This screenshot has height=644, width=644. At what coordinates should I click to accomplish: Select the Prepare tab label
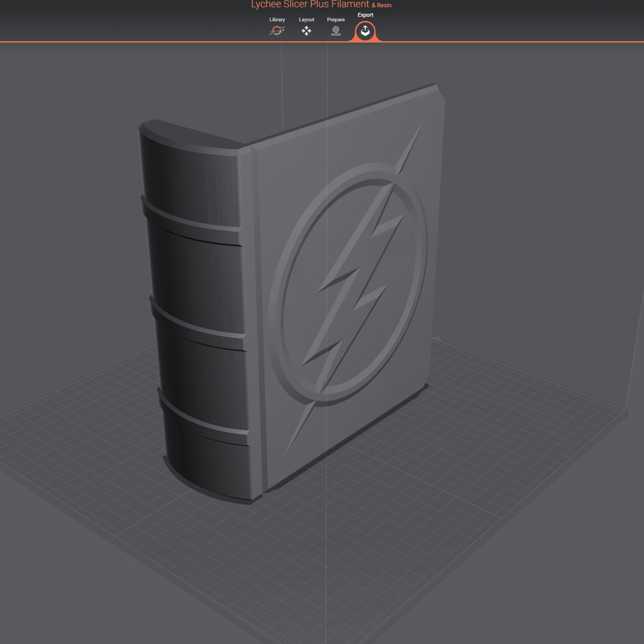click(x=336, y=19)
